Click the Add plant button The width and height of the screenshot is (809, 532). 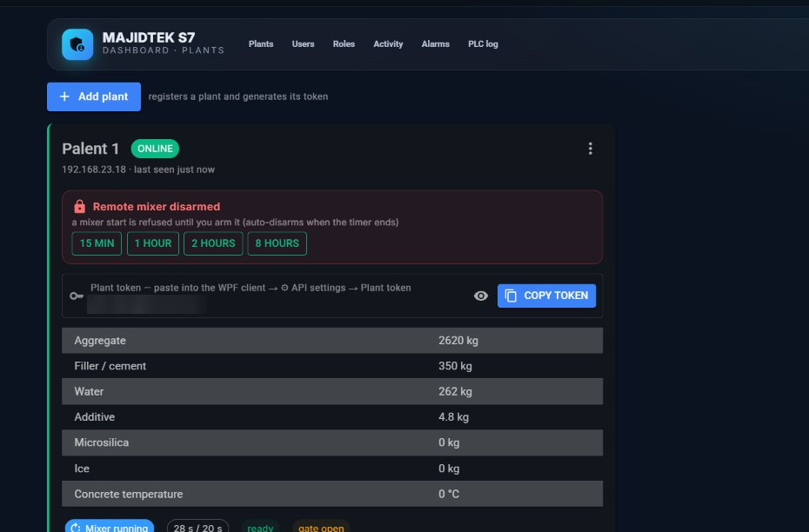coord(94,96)
